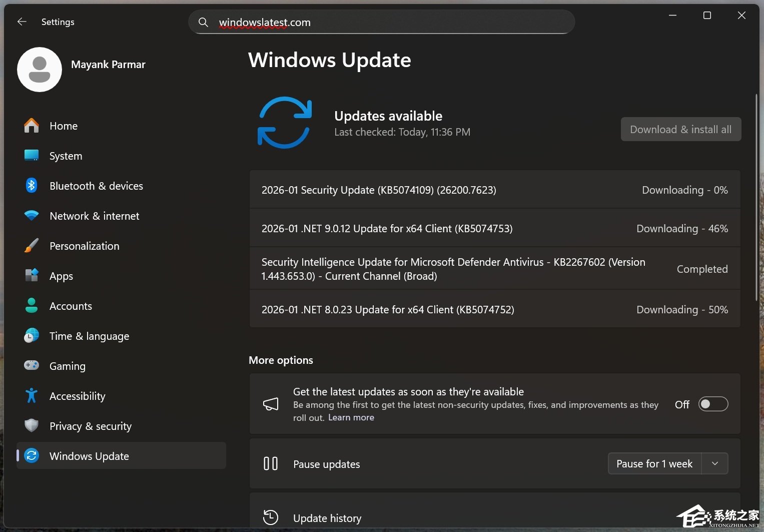
Task: Click the Mayank Parmar account name
Action: click(x=108, y=64)
